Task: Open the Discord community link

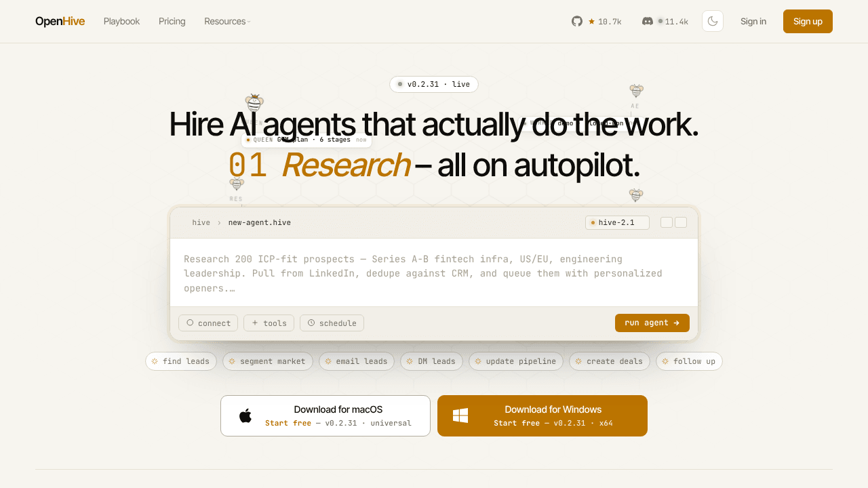Action: click(x=665, y=21)
